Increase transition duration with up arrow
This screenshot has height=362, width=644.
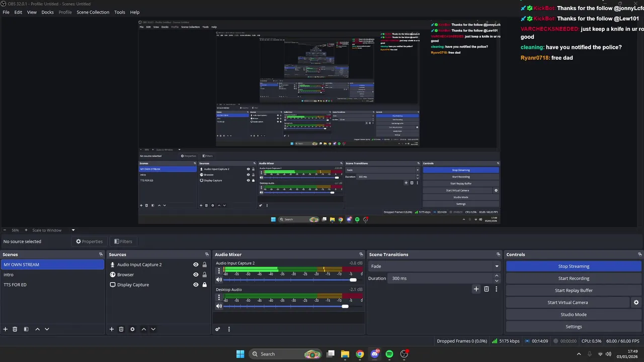pos(497,276)
